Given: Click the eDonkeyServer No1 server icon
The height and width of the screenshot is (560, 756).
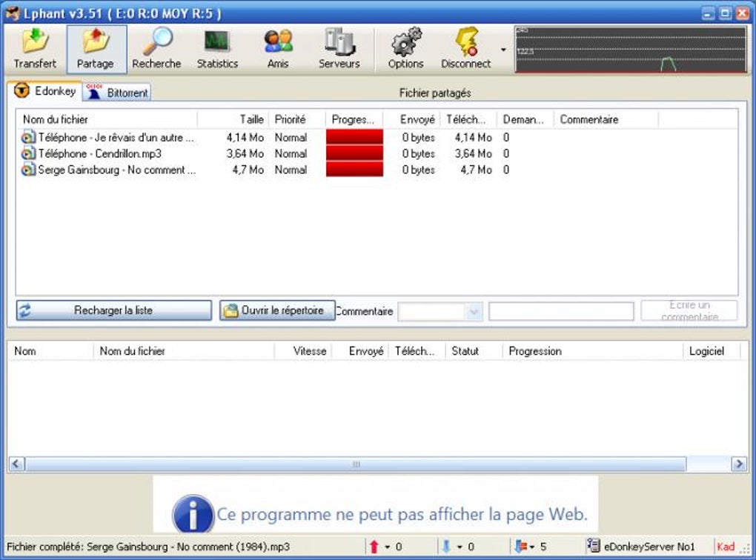Looking at the screenshot, I should click(594, 546).
